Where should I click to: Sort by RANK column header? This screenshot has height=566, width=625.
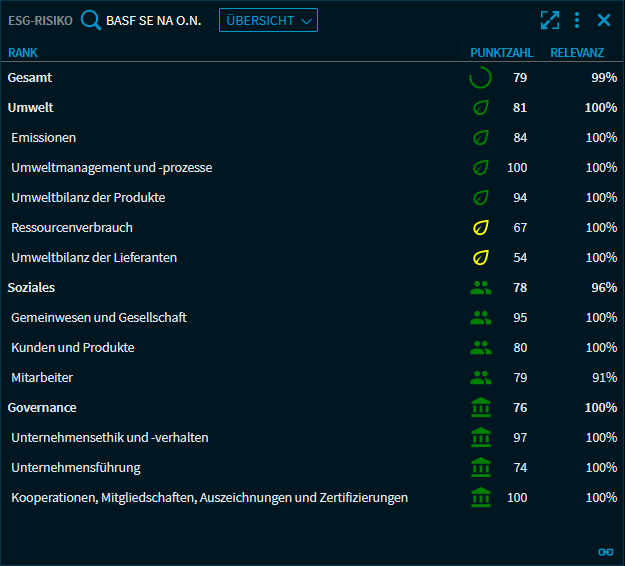click(x=23, y=52)
